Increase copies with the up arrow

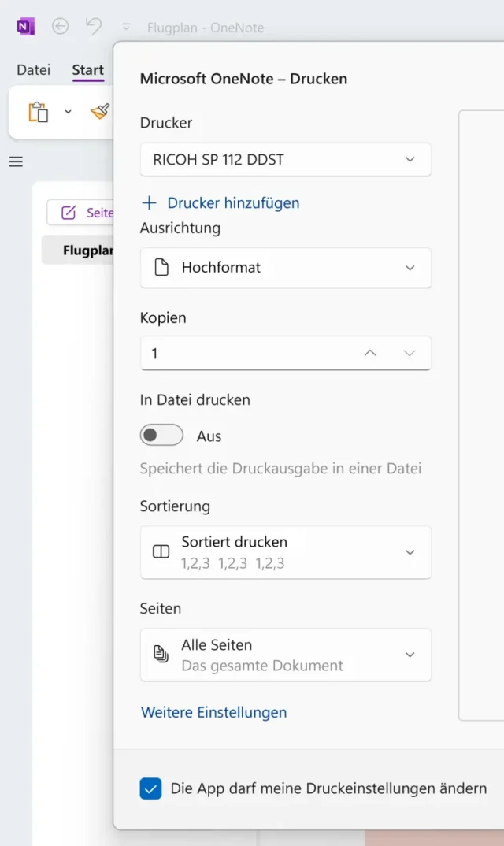click(x=370, y=353)
